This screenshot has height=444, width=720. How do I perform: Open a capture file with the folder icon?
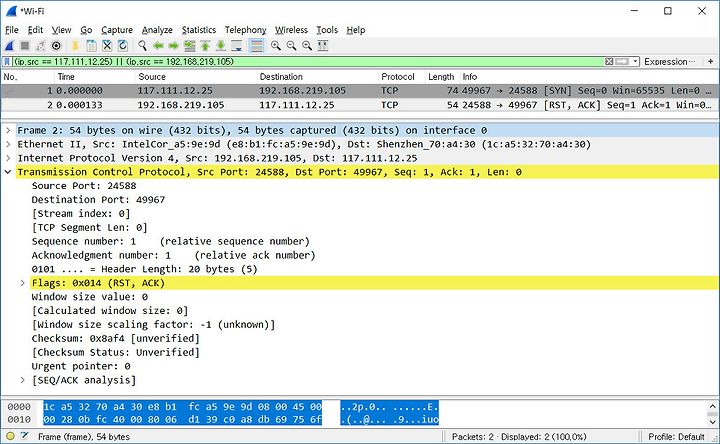click(x=75, y=45)
